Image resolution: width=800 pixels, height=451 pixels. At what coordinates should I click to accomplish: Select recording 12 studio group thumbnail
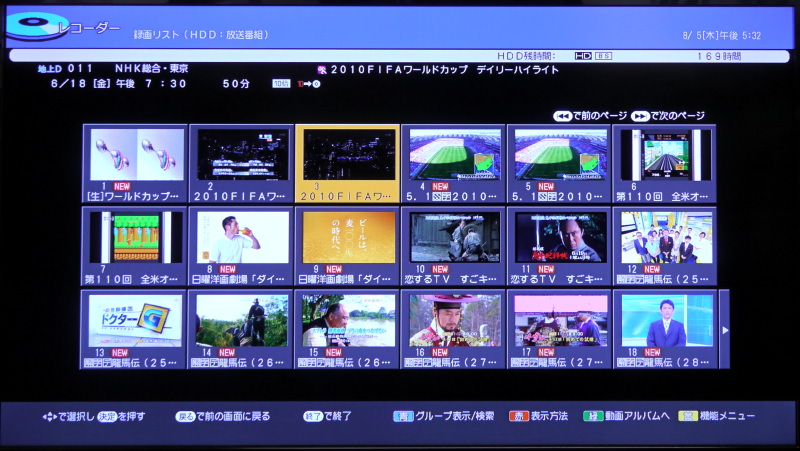click(666, 237)
